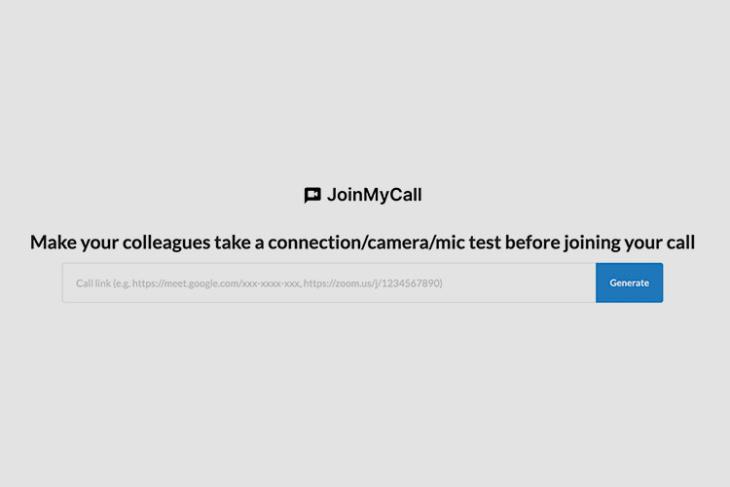Click the blue Generate submit button
The height and width of the screenshot is (487, 730).
(629, 283)
